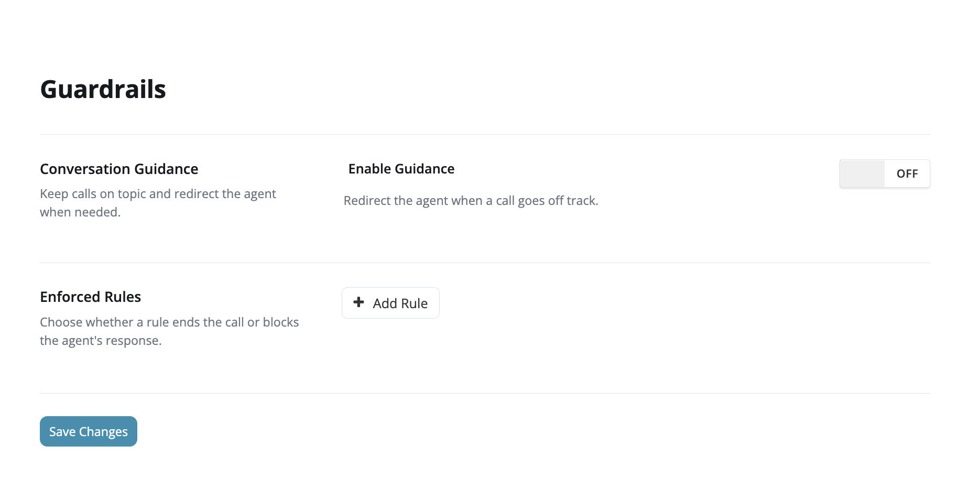The width and height of the screenshot is (980, 478).
Task: Click the divider above Enforced Rules section
Action: (485, 263)
